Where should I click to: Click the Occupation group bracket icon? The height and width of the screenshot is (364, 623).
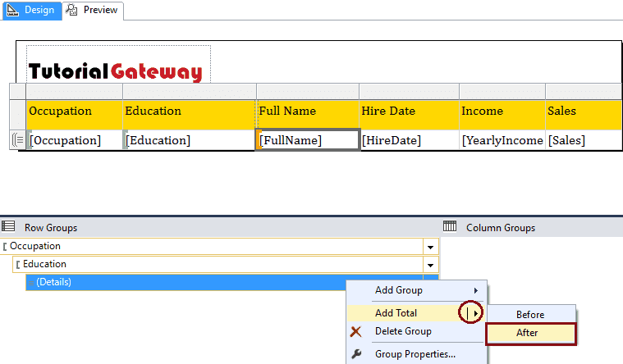[x=5, y=247]
